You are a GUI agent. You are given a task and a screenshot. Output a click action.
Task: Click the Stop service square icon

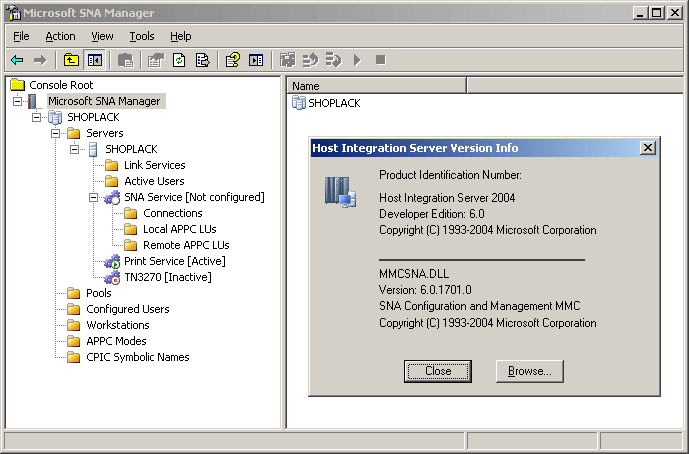point(381,60)
